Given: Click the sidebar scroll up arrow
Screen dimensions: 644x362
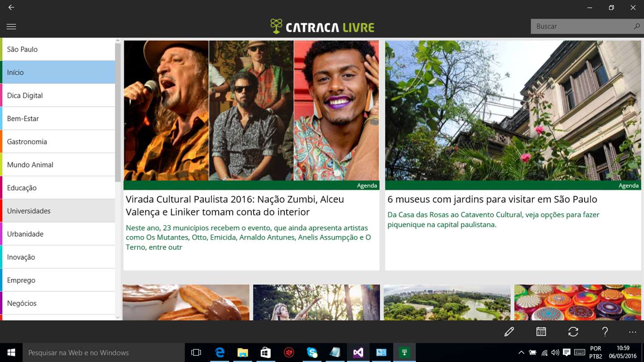Looking at the screenshot, I should tap(118, 41).
